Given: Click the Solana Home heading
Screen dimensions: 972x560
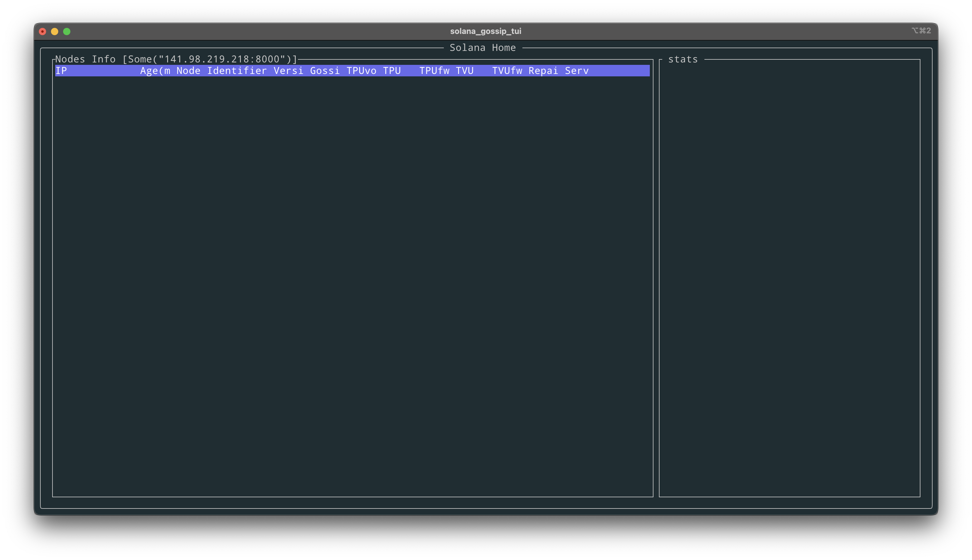Looking at the screenshot, I should click(482, 48).
